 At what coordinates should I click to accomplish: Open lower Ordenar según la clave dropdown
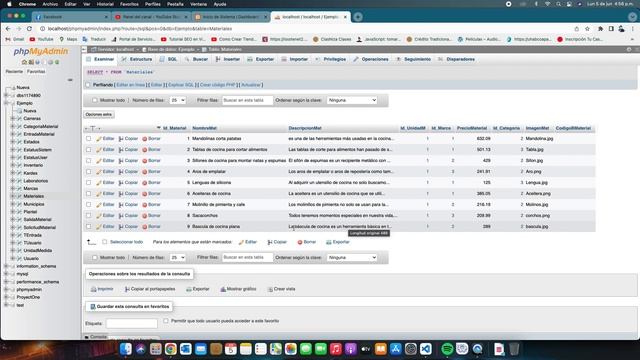[x=351, y=258]
